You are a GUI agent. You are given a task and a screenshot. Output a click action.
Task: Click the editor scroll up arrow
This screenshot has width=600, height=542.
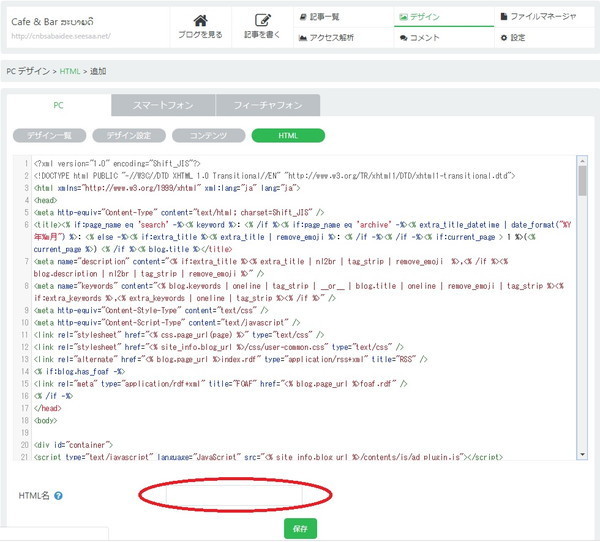coord(582,160)
